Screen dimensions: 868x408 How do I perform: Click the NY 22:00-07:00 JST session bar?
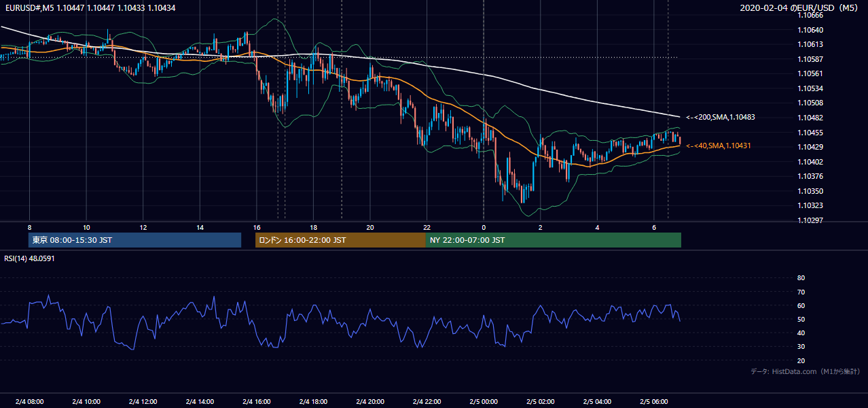tap(554, 240)
